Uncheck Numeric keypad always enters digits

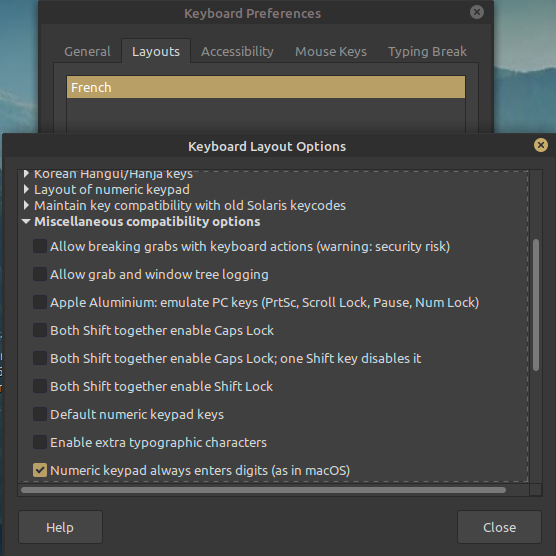click(x=40, y=470)
